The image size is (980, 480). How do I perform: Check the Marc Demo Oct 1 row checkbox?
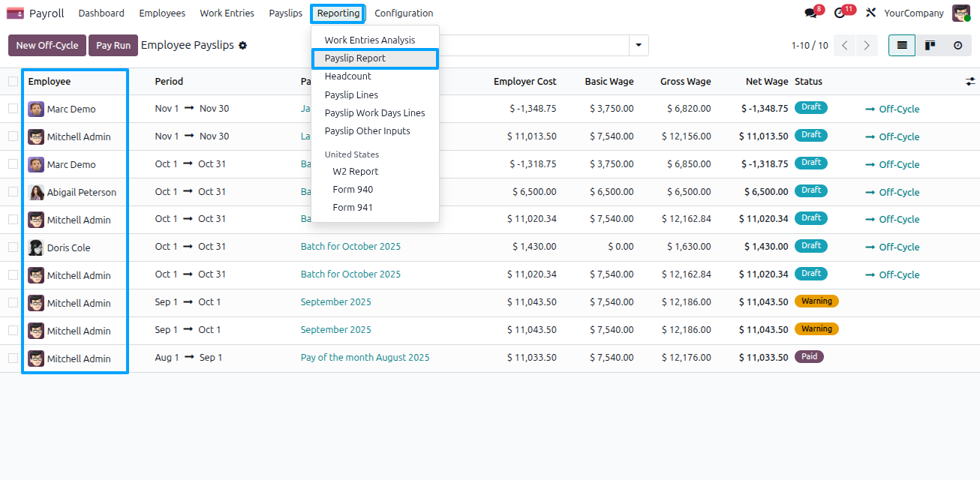tap(13, 164)
